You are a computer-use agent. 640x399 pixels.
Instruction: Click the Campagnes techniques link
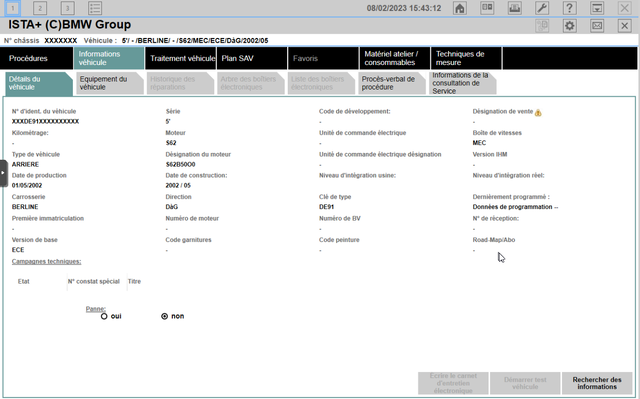(x=47, y=262)
